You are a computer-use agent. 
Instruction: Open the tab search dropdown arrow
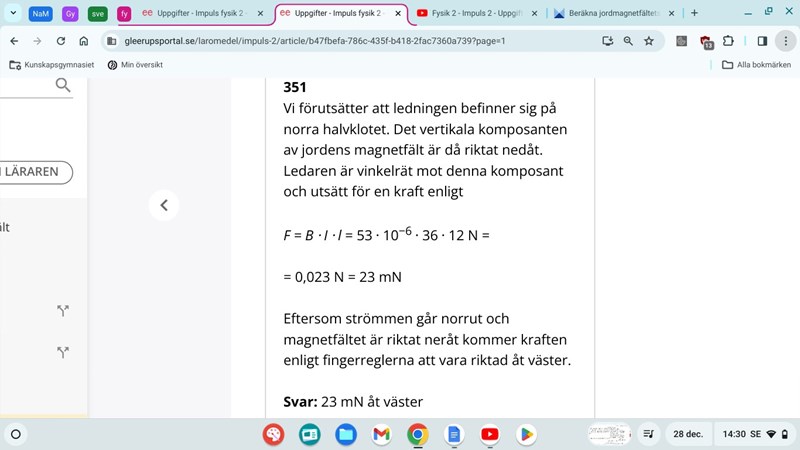(x=13, y=14)
